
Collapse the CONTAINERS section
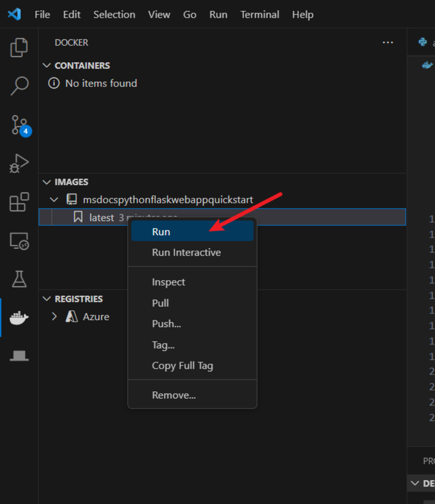tap(47, 66)
